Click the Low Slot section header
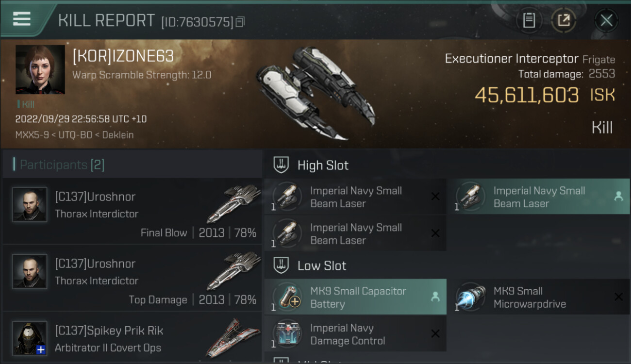631x364 pixels. click(322, 266)
